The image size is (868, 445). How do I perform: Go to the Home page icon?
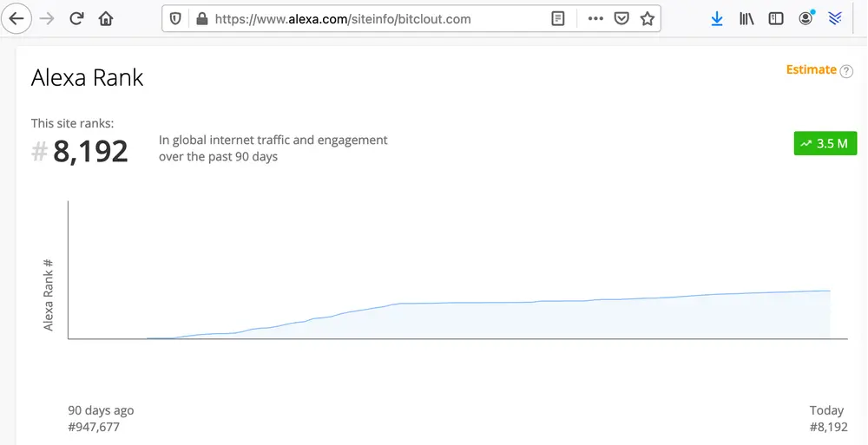click(106, 19)
